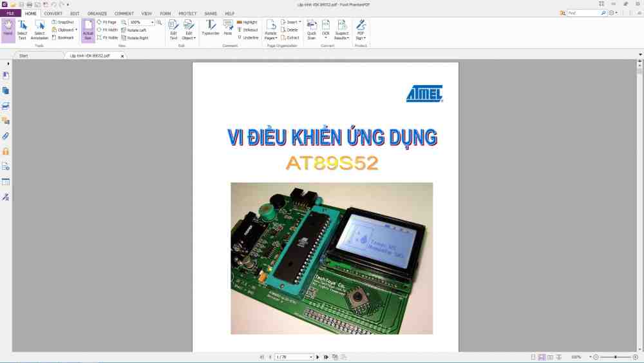Screen dimensions: 644x363
Task: Open the signature tools sidebar panel
Action: [x=6, y=197]
